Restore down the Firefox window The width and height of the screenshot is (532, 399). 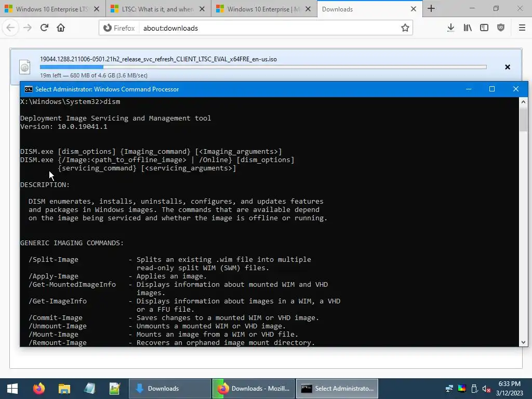[x=496, y=8]
